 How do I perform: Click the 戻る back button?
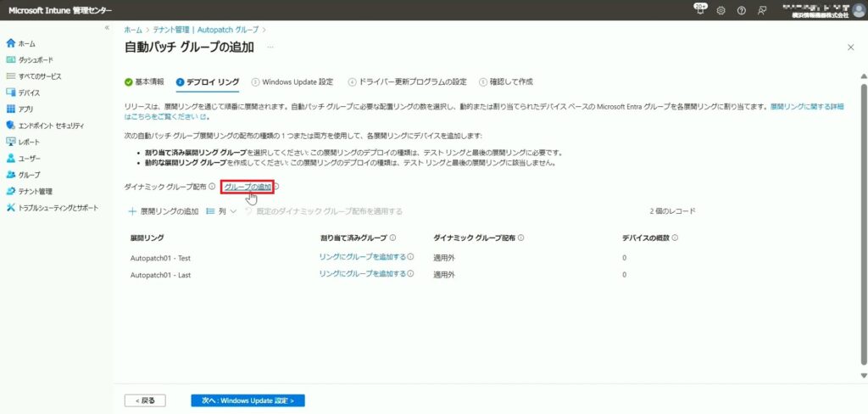tap(145, 400)
